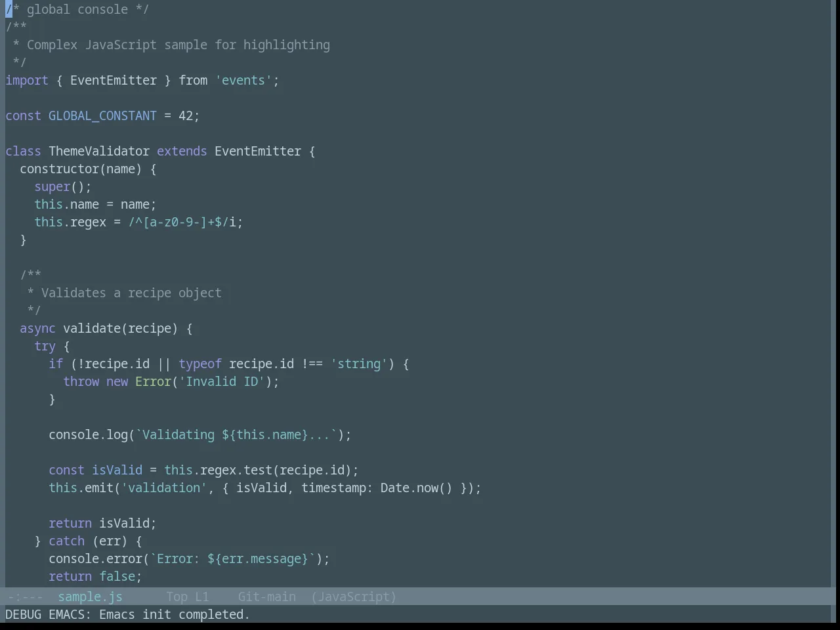Click the 'extends' keyword
This screenshot has width=840, height=630.
click(x=182, y=151)
